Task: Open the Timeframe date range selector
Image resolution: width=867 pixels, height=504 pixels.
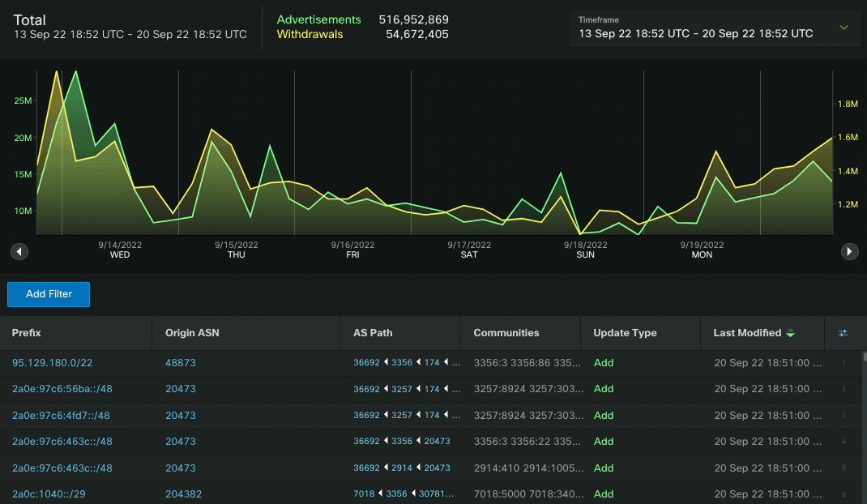Action: (x=714, y=28)
